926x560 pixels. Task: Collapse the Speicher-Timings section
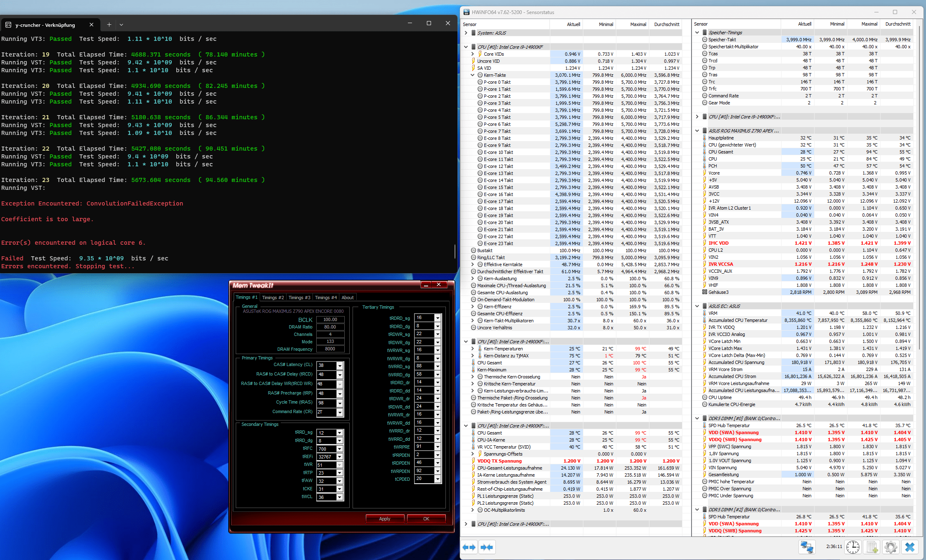(x=697, y=33)
